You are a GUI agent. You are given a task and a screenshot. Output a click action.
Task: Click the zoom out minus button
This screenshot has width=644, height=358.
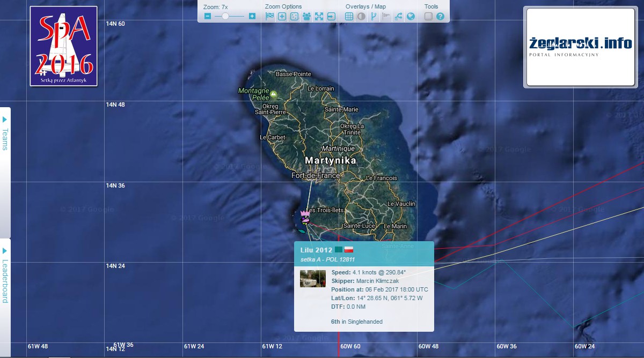(x=208, y=16)
